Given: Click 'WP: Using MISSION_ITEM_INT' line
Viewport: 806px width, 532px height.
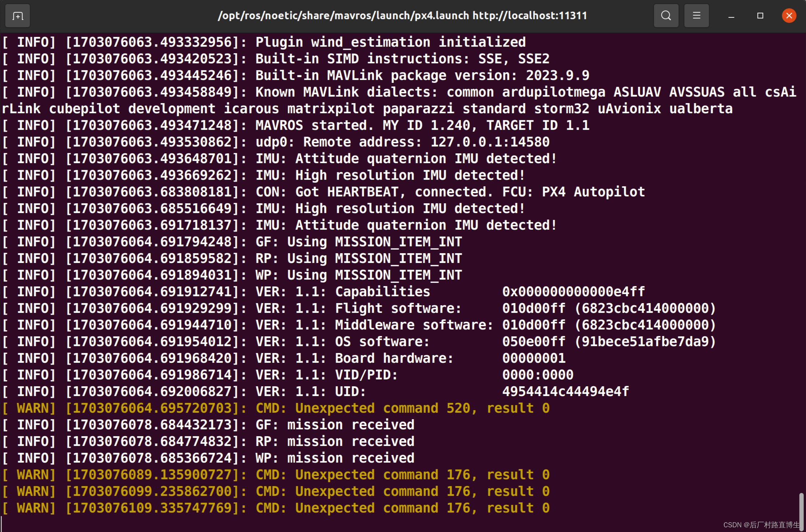Looking at the screenshot, I should 232,275.
